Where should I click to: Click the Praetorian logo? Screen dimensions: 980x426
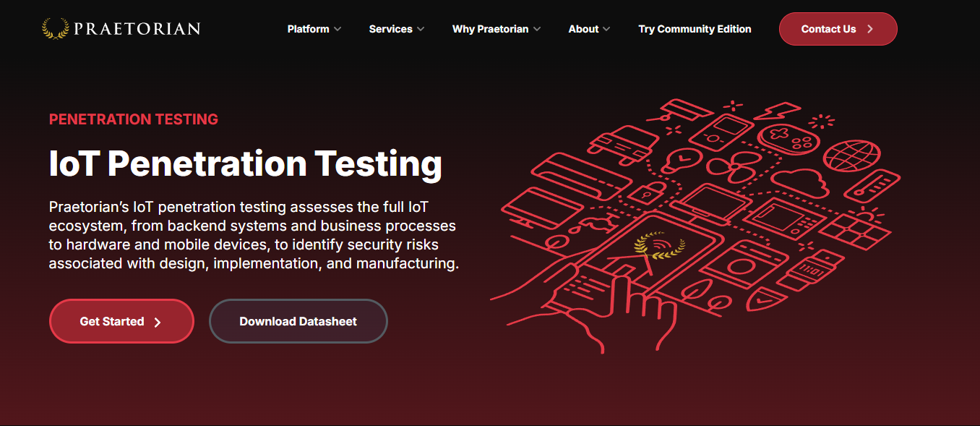121,29
